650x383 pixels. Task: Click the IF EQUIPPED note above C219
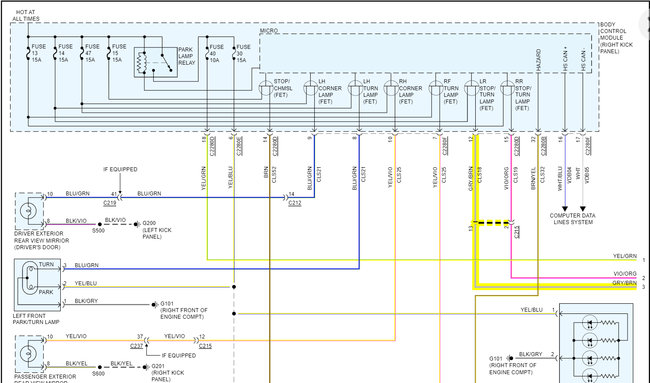pyautogui.click(x=120, y=169)
